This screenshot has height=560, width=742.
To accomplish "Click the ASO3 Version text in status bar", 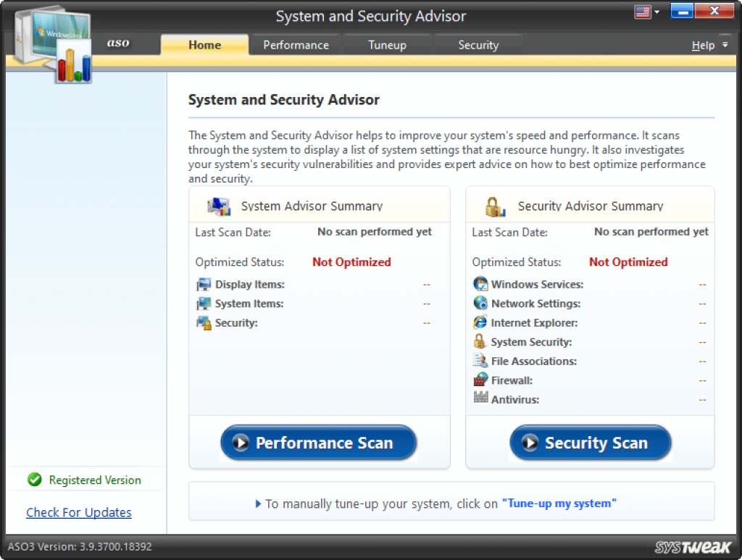I will (x=80, y=547).
